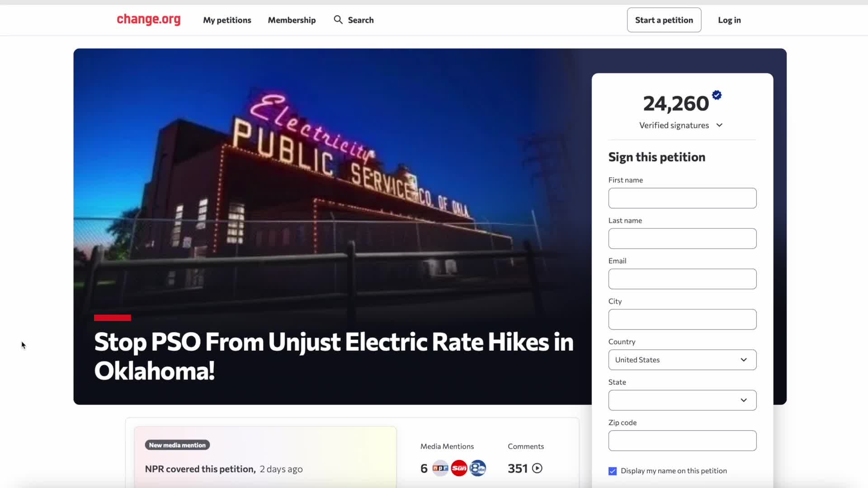Click the media mentions count 6
The height and width of the screenshot is (488, 868).
424,468
